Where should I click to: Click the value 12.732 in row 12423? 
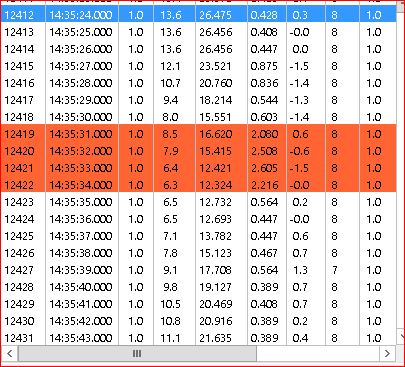pos(215,202)
